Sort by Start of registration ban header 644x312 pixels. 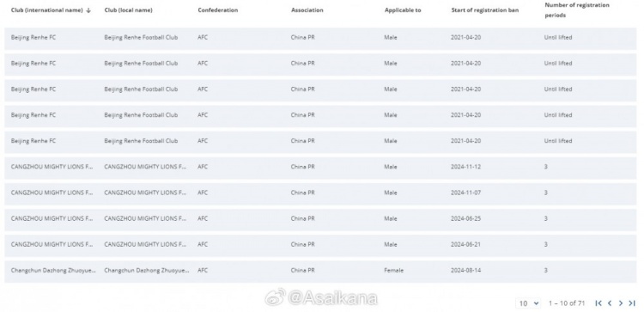[484, 10]
